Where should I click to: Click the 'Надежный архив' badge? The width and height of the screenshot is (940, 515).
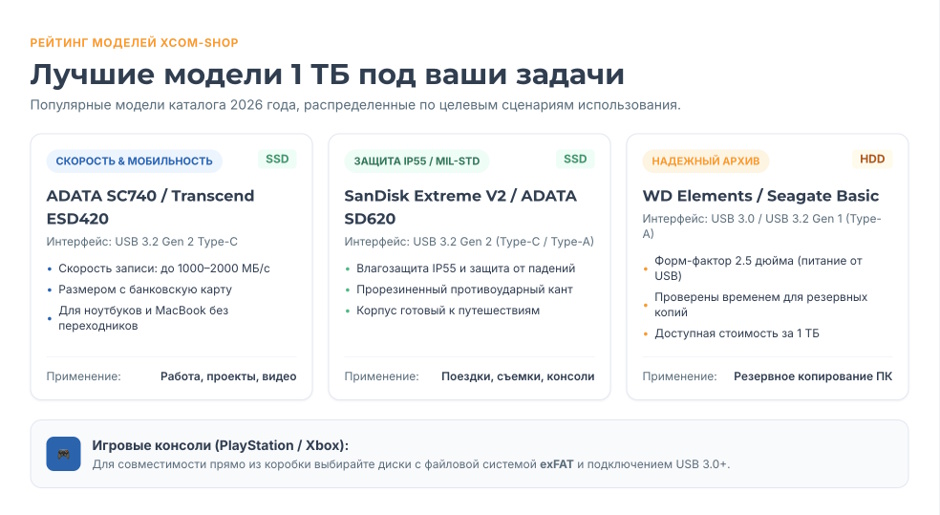(706, 161)
